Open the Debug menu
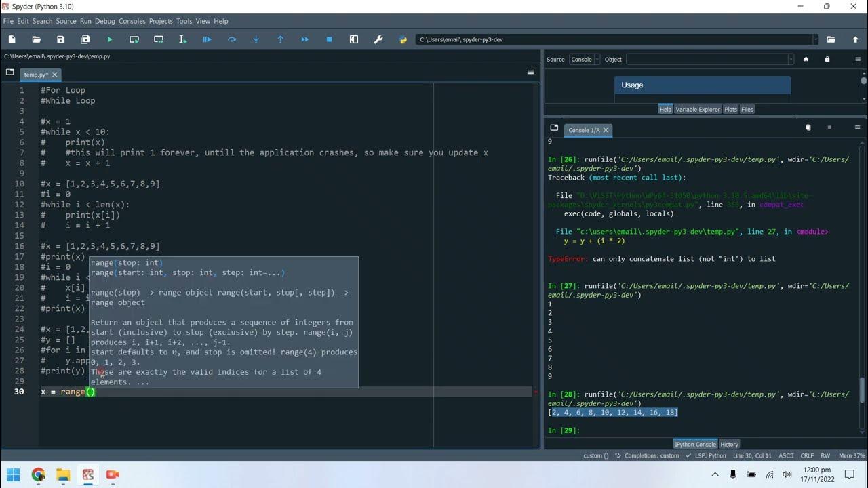The height and width of the screenshot is (488, 868). (105, 21)
